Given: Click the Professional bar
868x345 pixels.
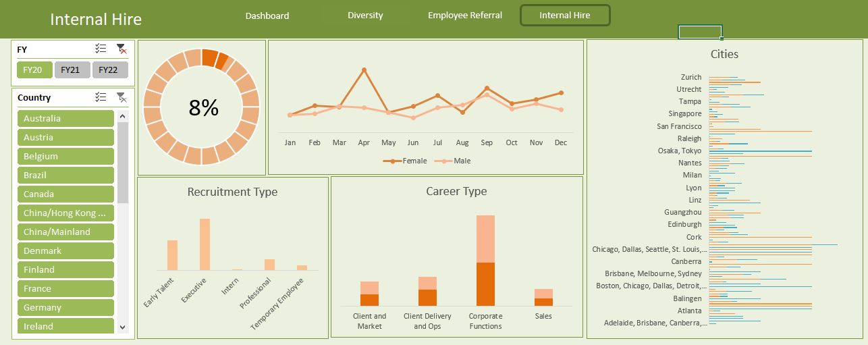Looking at the screenshot, I should coord(269,265).
